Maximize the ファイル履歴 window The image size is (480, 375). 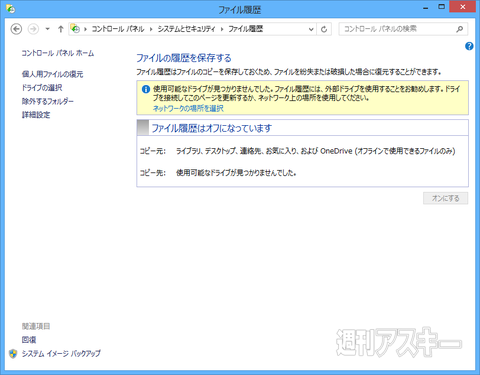(441, 7)
